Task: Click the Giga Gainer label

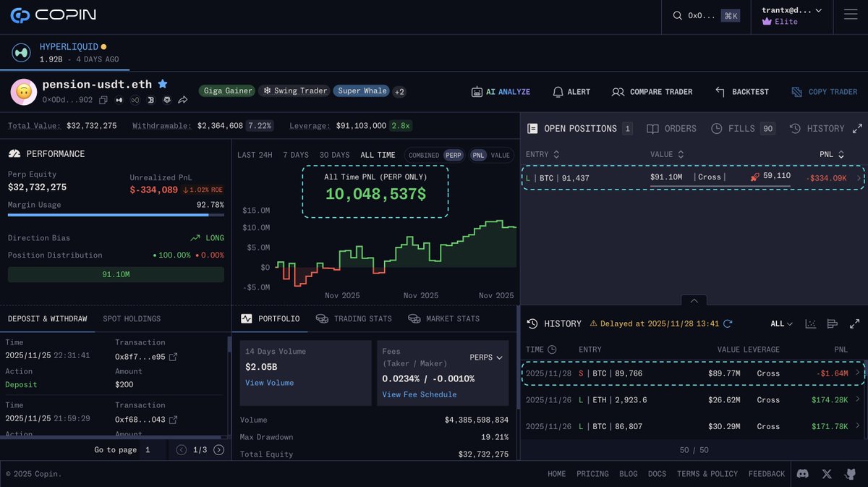Action: click(228, 91)
